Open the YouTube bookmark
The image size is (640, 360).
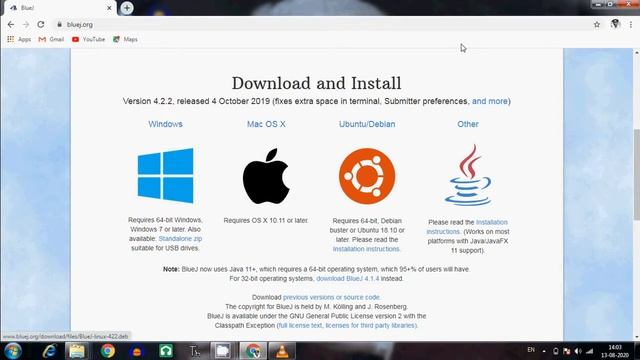click(x=89, y=39)
